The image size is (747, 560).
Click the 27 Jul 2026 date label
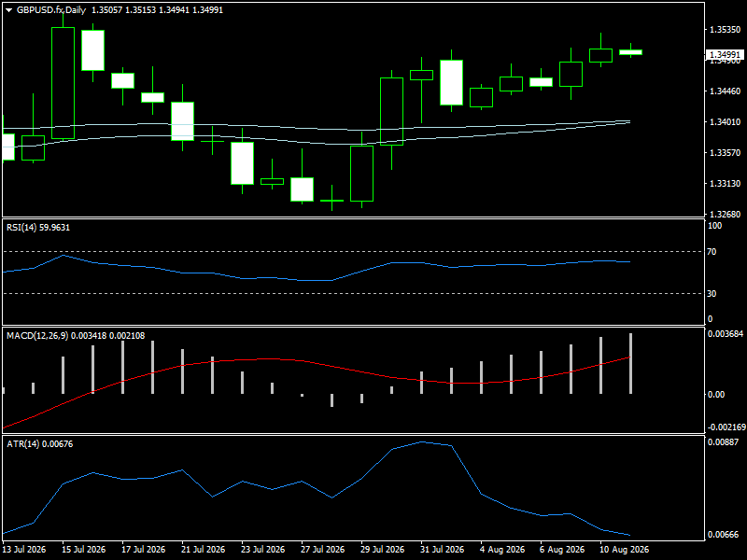(322, 550)
